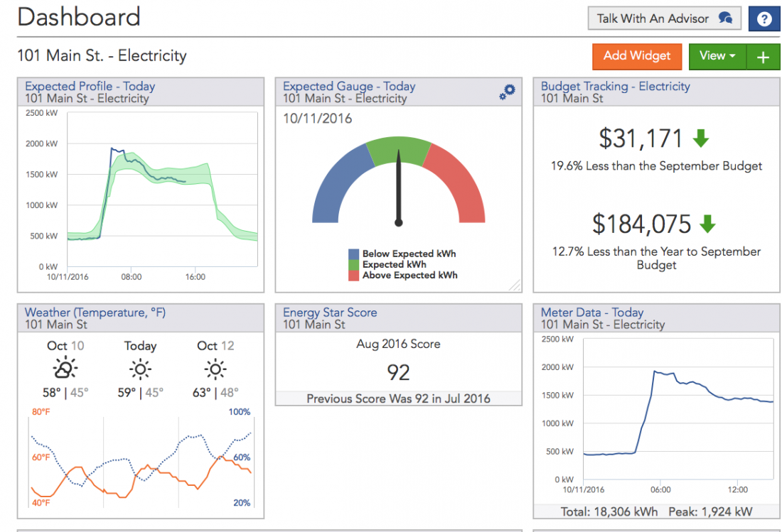Image resolution: width=782 pixels, height=532 pixels.
Task: Click the 'Oct 12' weather day label
Action: click(x=215, y=346)
